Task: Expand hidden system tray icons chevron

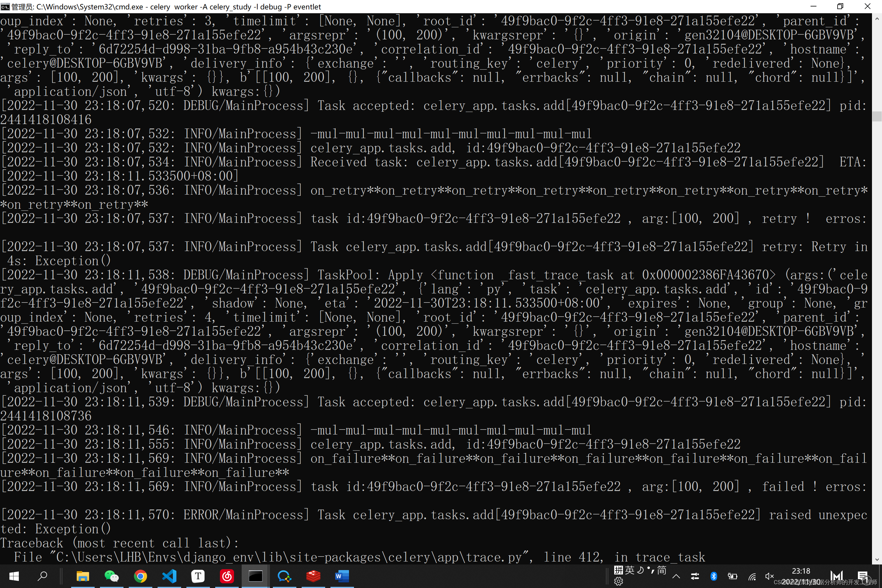Action: click(x=676, y=576)
